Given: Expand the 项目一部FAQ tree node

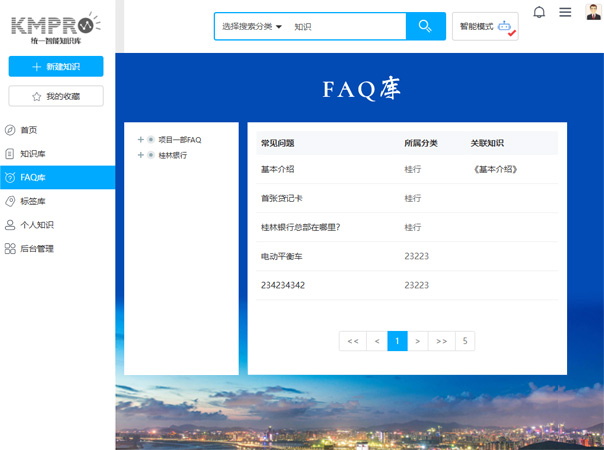Looking at the screenshot, I should click(141, 140).
